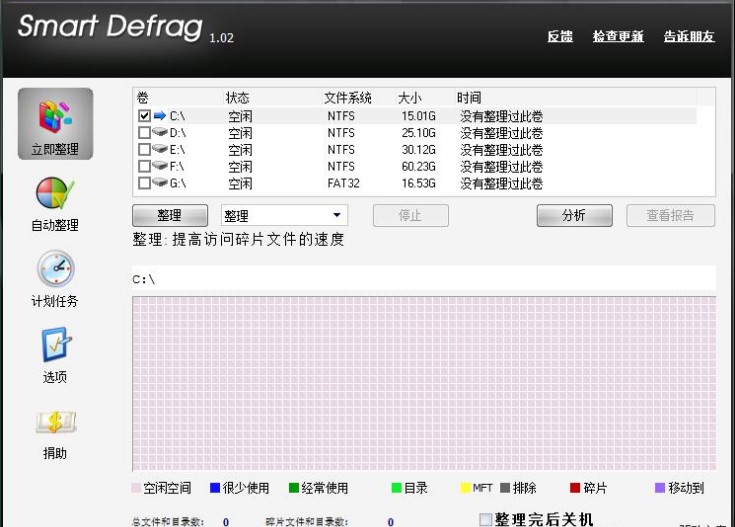This screenshot has height=527, width=735.
Task: Click the blue arrow drive icon for C:\
Action: (159, 116)
